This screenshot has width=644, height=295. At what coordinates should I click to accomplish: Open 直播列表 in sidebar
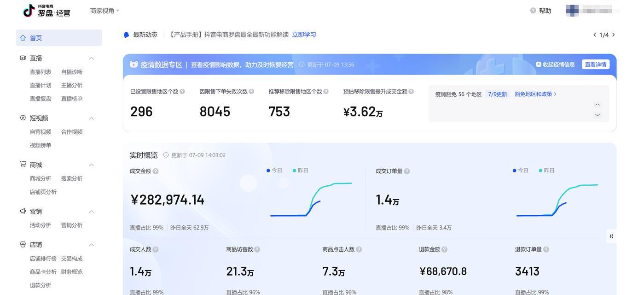coord(41,72)
